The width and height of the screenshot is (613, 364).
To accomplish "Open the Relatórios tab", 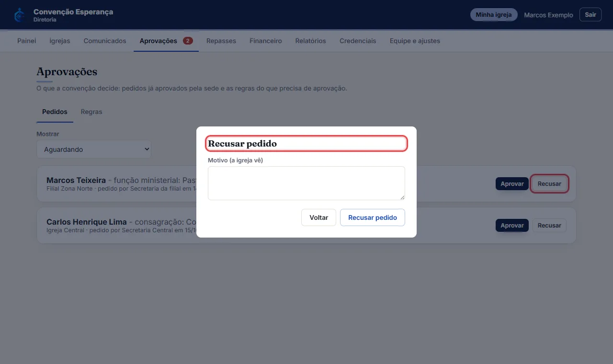I will pos(311,41).
